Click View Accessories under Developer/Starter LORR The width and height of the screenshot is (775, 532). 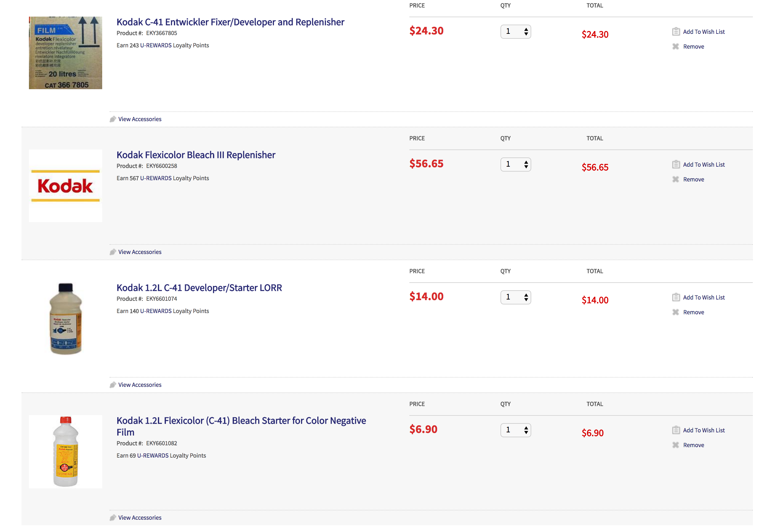[x=140, y=385]
